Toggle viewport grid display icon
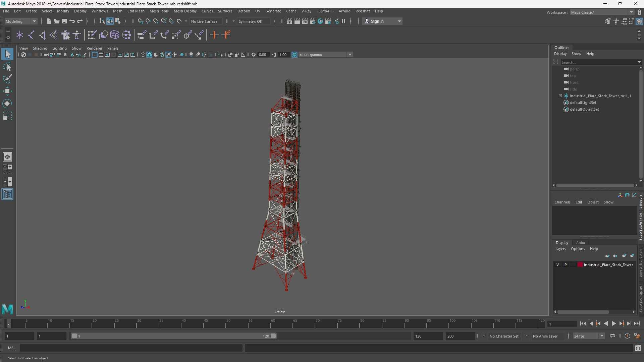Screen dimensions: 644x362 pyautogui.click(x=95, y=55)
